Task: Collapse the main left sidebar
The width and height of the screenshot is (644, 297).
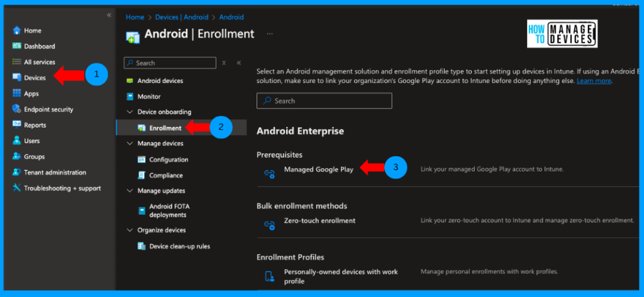Action: [x=109, y=15]
